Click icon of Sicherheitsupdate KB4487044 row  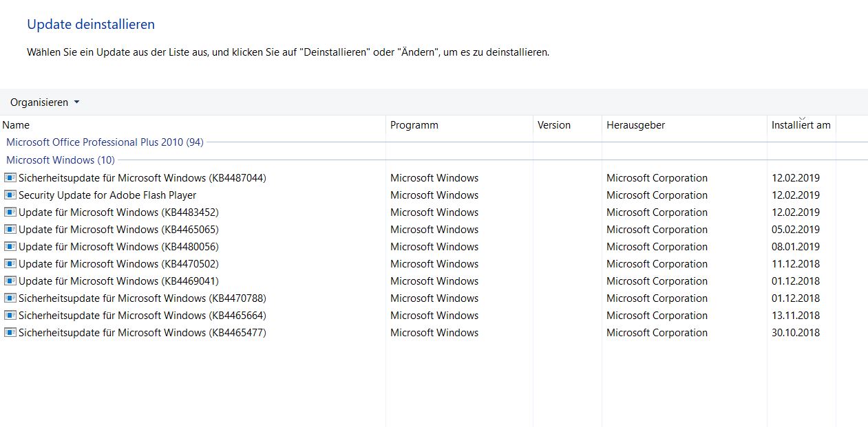point(10,178)
